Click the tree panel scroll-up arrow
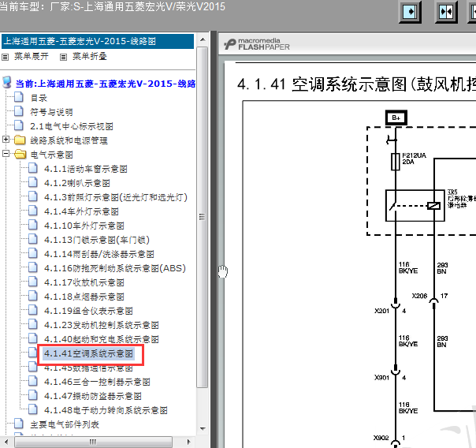This screenshot has width=476, height=448. 203,39
